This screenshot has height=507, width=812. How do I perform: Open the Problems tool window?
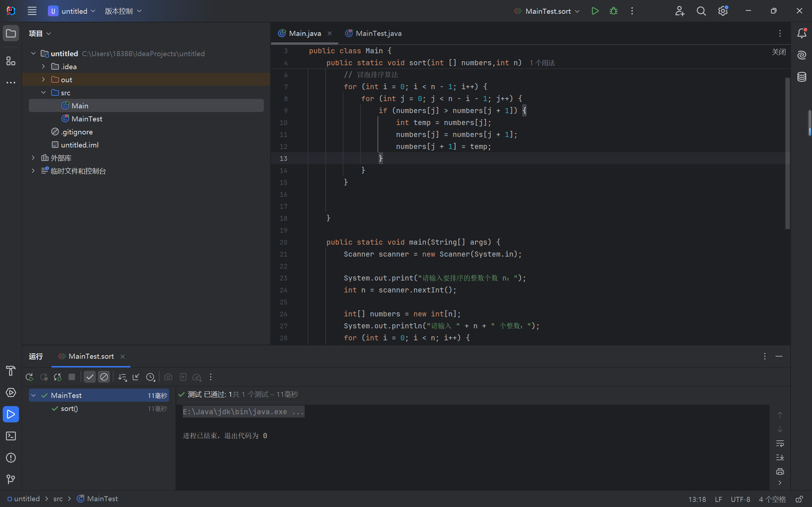(x=11, y=458)
